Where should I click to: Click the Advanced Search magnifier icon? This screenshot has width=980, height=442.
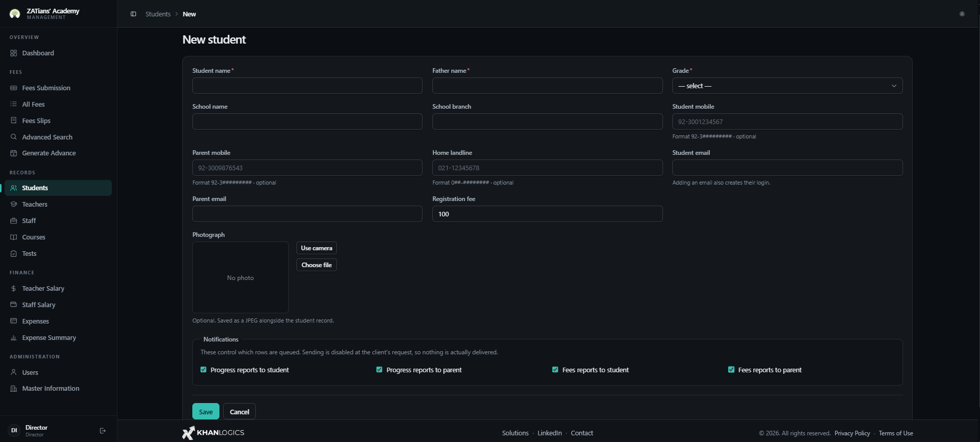pyautogui.click(x=14, y=137)
